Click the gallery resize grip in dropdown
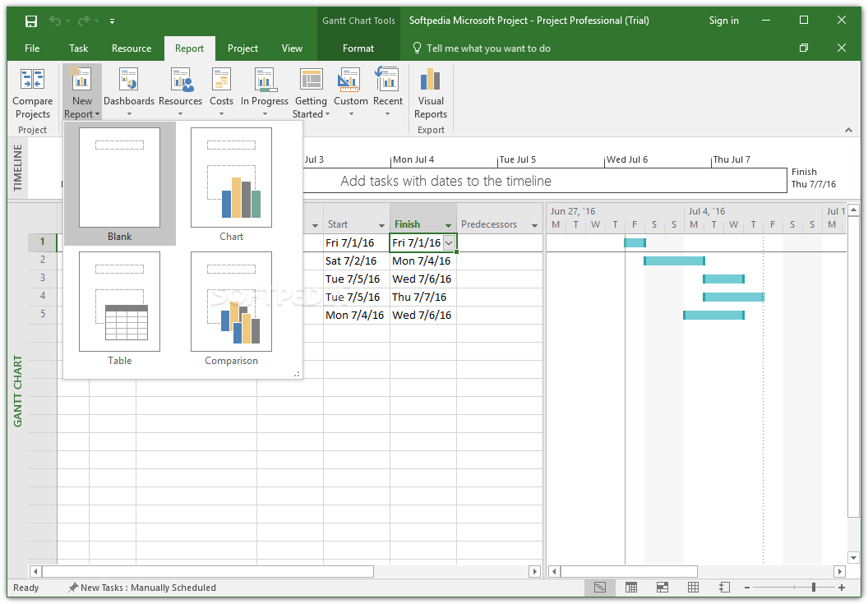 click(298, 375)
